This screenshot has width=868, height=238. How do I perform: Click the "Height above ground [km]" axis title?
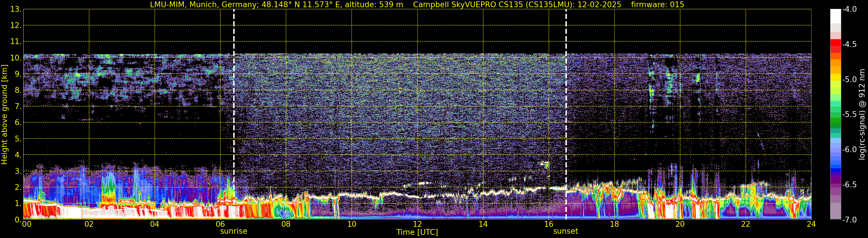[4, 114]
